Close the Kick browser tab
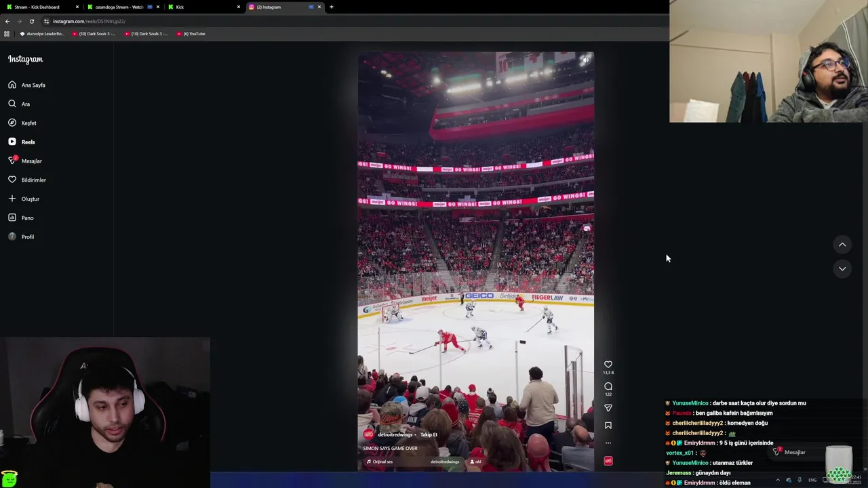The image size is (868, 488). [x=239, y=7]
